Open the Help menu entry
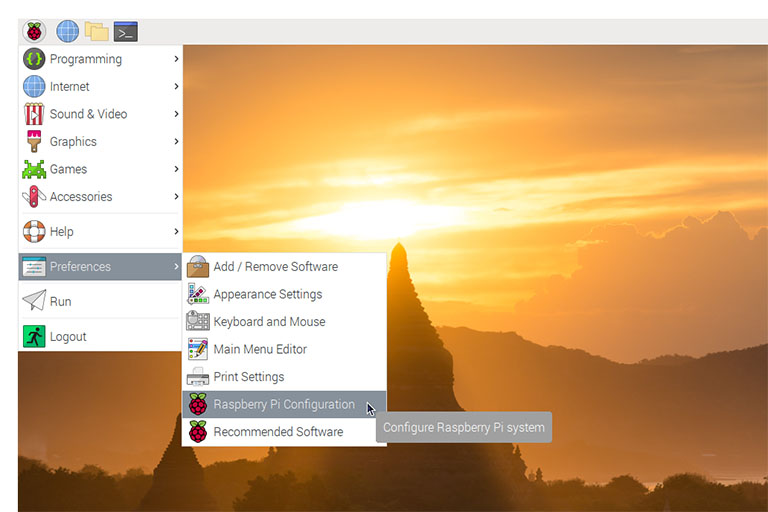Viewport: 768px width, 512px height. tap(100, 231)
